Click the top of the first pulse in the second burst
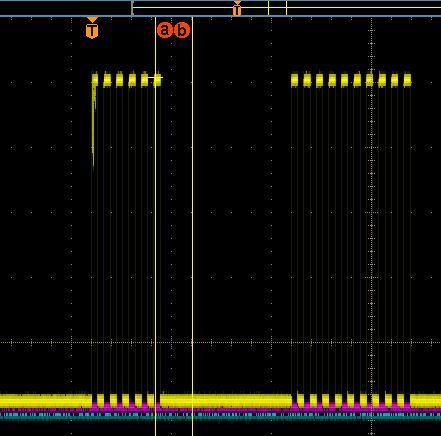441x436 pixels. 294,80
